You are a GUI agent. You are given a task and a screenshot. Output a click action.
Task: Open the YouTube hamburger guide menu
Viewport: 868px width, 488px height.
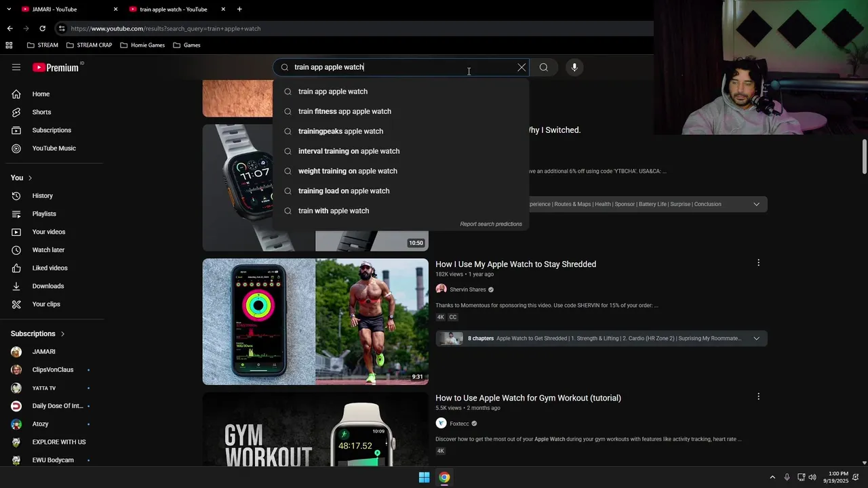pyautogui.click(x=16, y=67)
